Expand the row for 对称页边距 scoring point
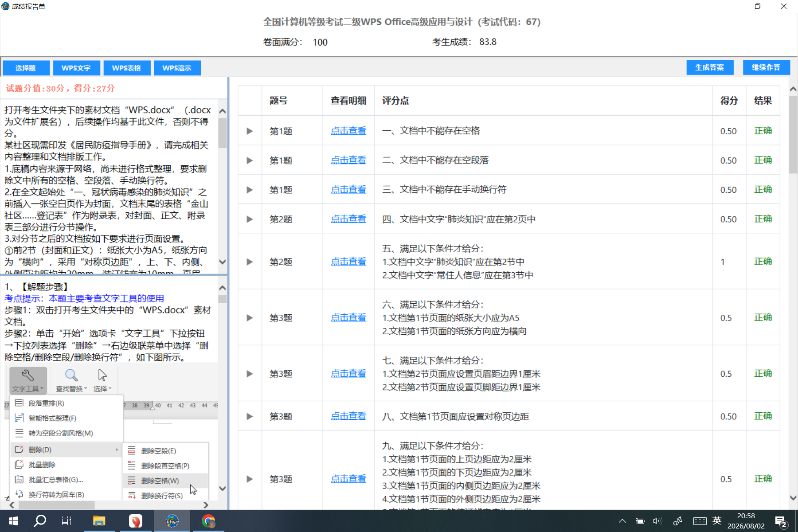 point(250,416)
